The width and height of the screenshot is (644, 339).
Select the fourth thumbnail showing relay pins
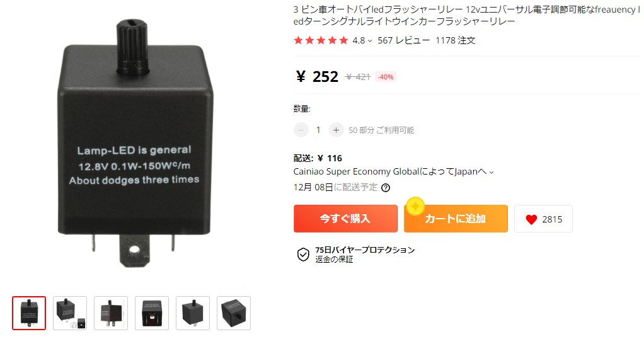(x=152, y=313)
